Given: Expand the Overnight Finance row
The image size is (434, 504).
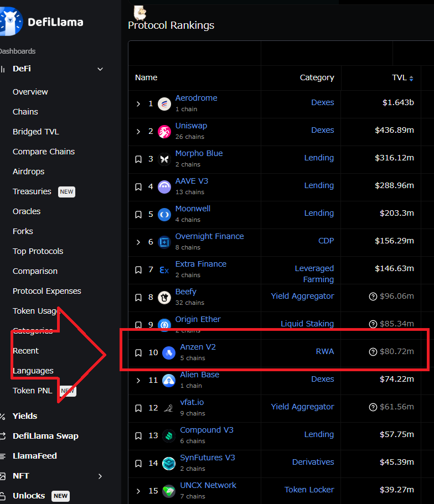Looking at the screenshot, I should [138, 242].
